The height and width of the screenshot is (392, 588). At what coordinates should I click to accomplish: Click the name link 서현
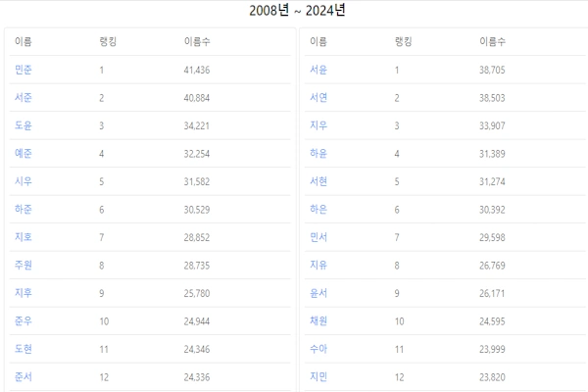point(318,181)
